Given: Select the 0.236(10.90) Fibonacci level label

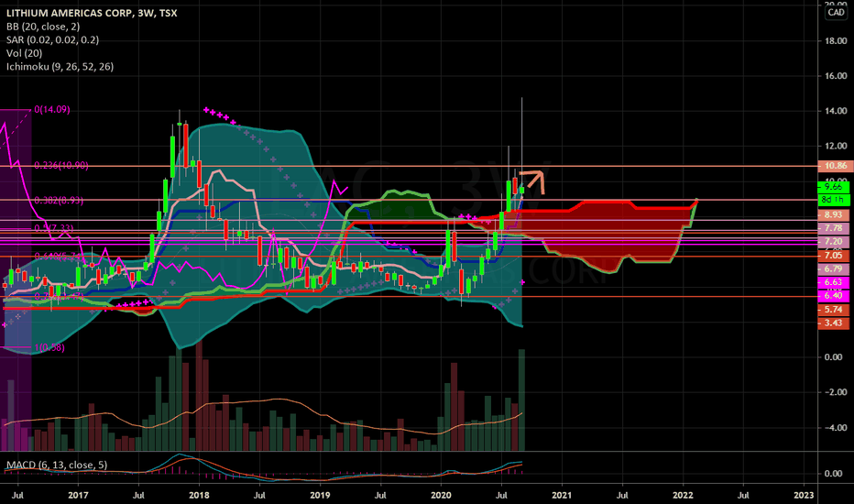Looking at the screenshot, I should [x=61, y=165].
